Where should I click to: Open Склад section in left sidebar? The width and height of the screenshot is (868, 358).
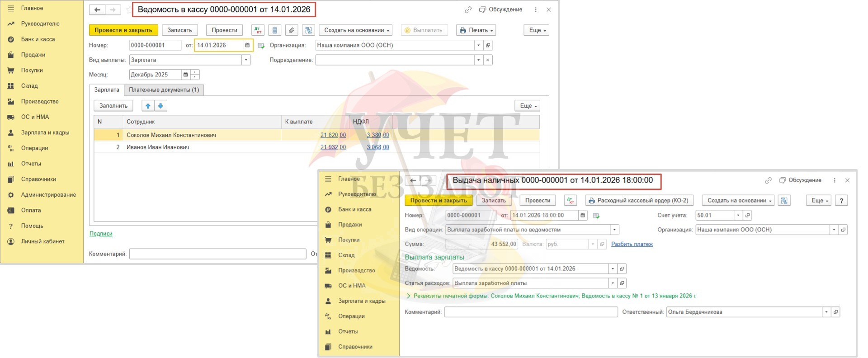[x=29, y=86]
